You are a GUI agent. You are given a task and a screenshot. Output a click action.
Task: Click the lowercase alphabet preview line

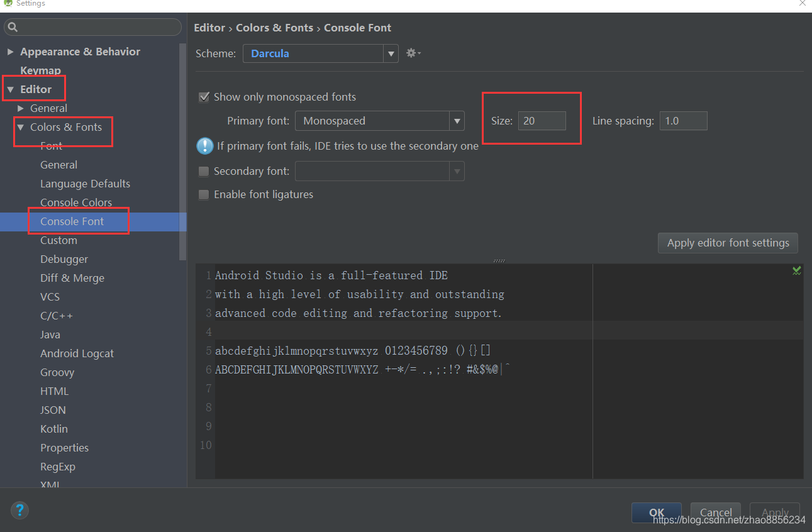(353, 351)
